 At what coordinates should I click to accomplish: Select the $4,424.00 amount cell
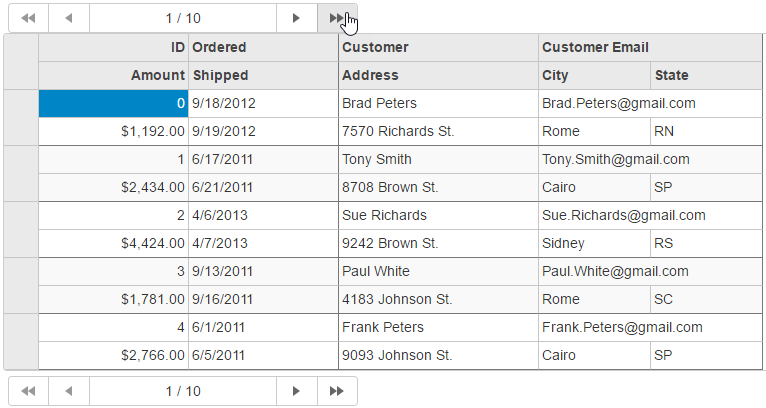[x=113, y=243]
